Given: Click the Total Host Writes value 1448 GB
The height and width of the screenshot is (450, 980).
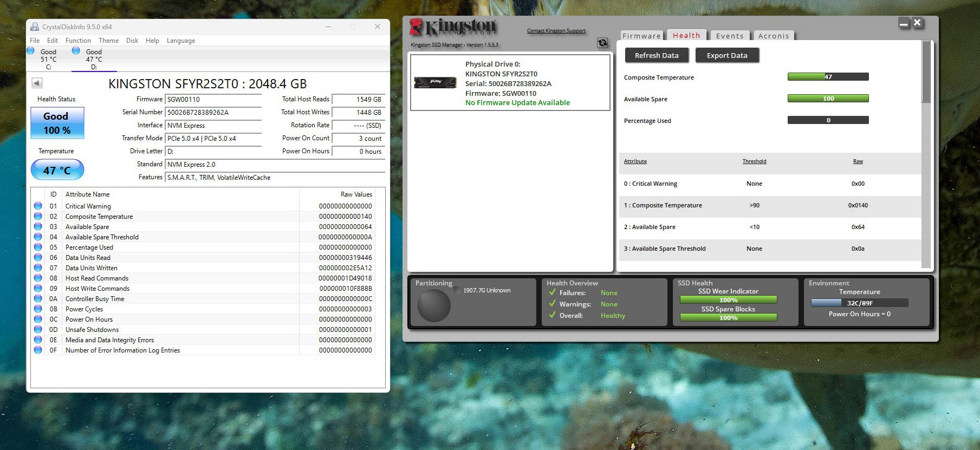Looking at the screenshot, I should coord(358,113).
